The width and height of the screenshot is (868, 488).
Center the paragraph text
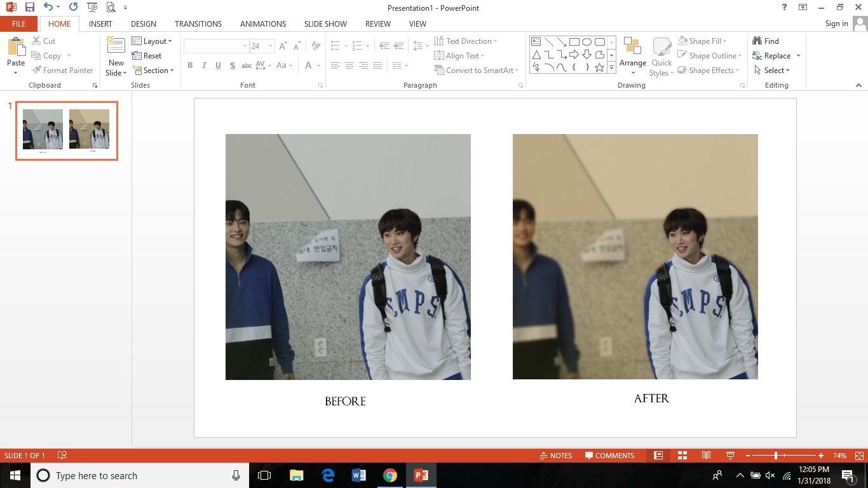349,65
